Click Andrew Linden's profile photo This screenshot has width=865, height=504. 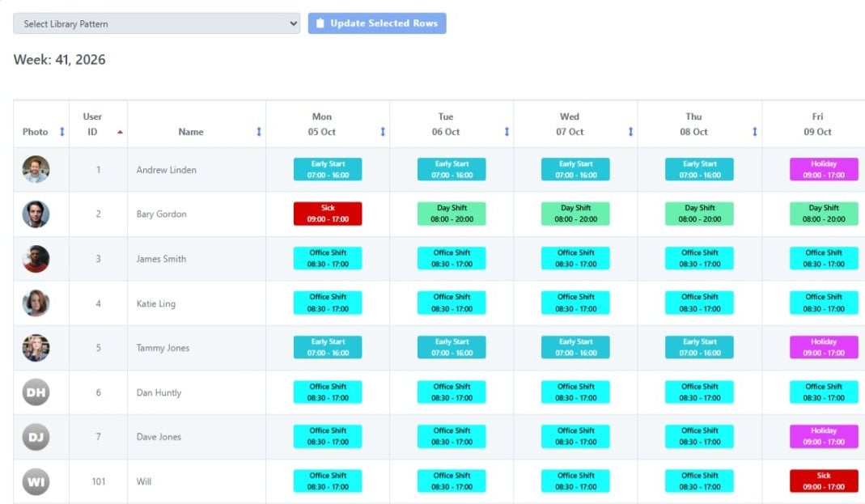click(36, 169)
